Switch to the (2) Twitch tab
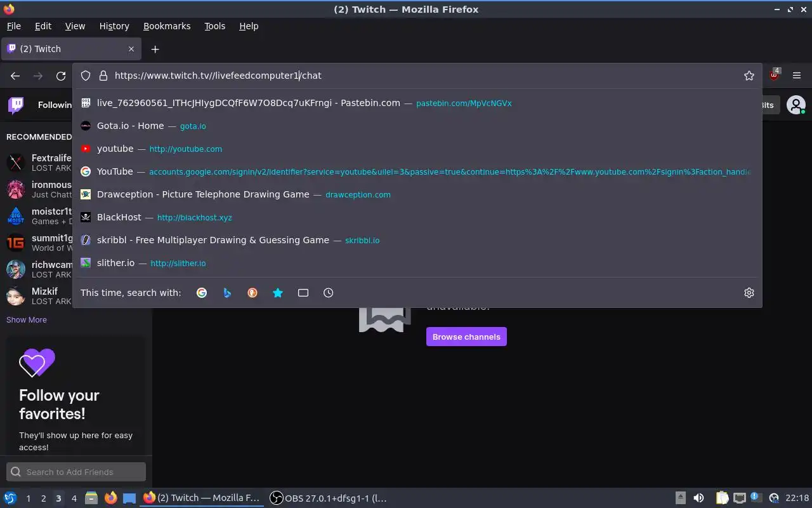Viewport: 812px width, 508px height. 71,49
